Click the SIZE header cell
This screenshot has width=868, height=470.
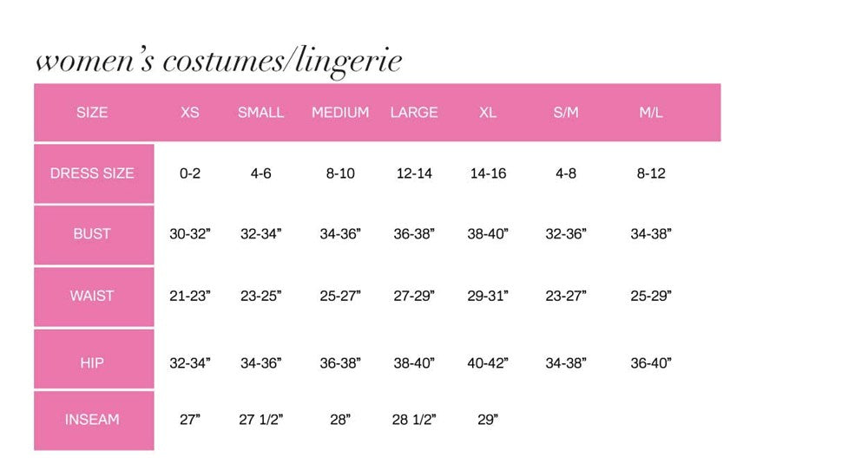coord(92,113)
